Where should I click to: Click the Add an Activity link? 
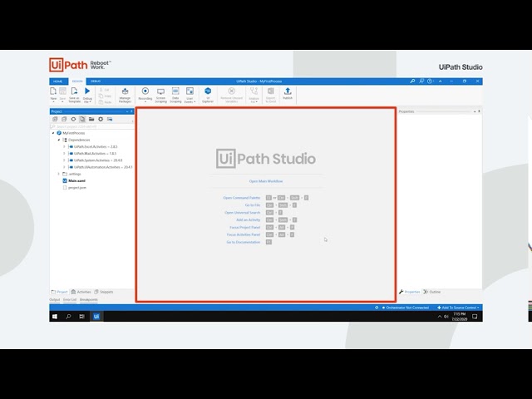coord(248,219)
